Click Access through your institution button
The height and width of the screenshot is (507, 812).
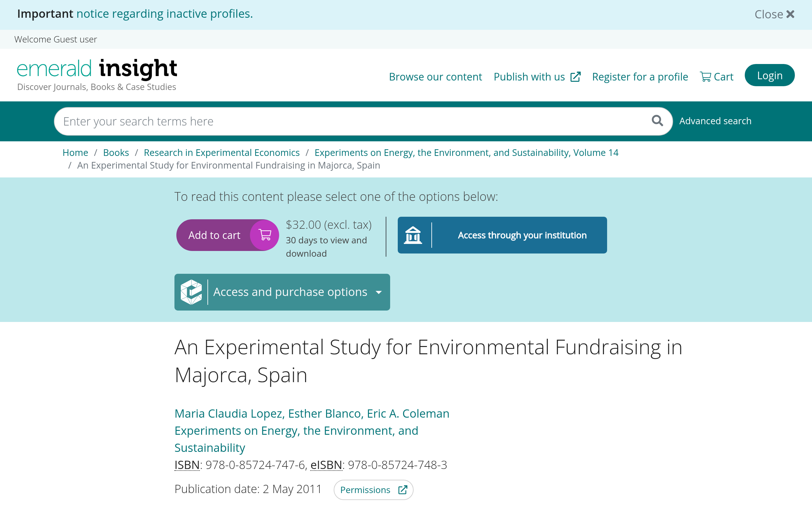tap(502, 235)
